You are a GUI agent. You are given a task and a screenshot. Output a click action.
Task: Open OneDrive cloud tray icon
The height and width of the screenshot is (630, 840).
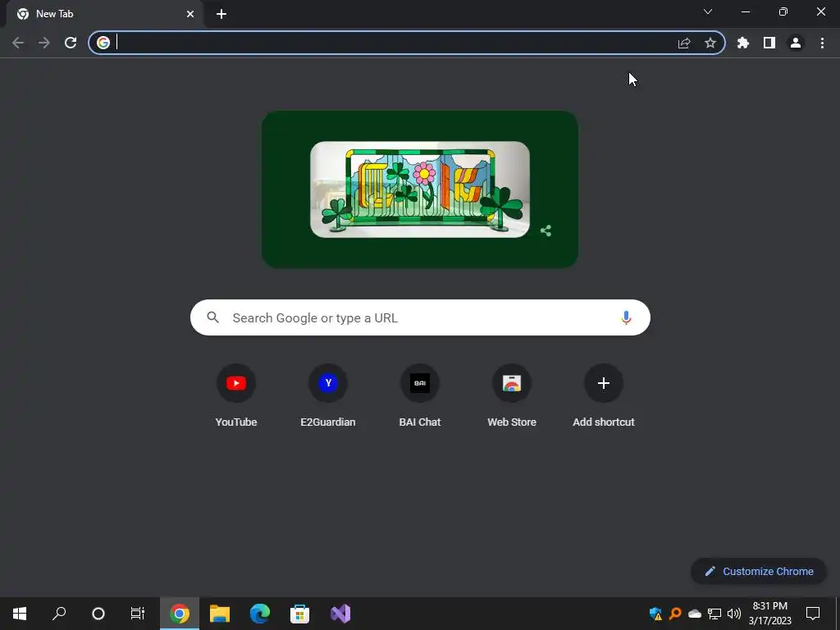click(x=695, y=614)
